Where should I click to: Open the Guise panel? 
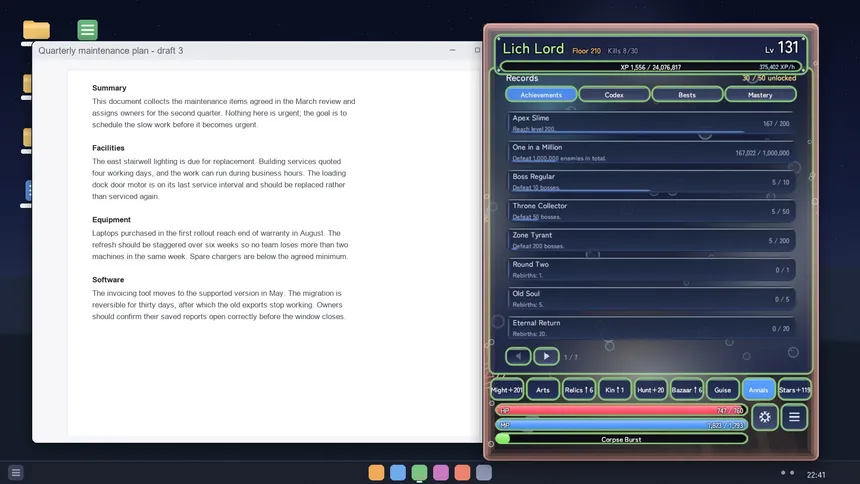(722, 390)
